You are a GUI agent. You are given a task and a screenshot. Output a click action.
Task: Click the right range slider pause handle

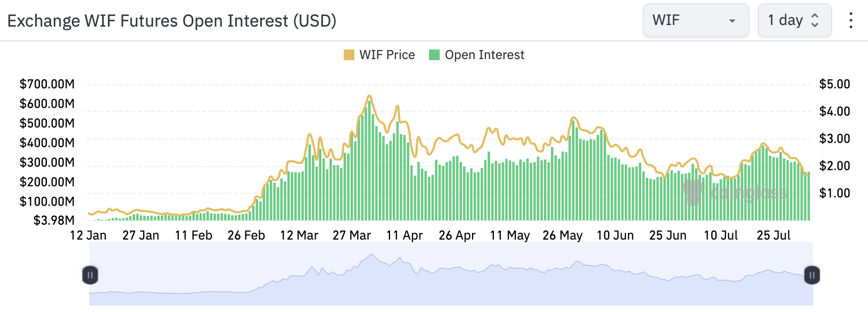tap(812, 275)
